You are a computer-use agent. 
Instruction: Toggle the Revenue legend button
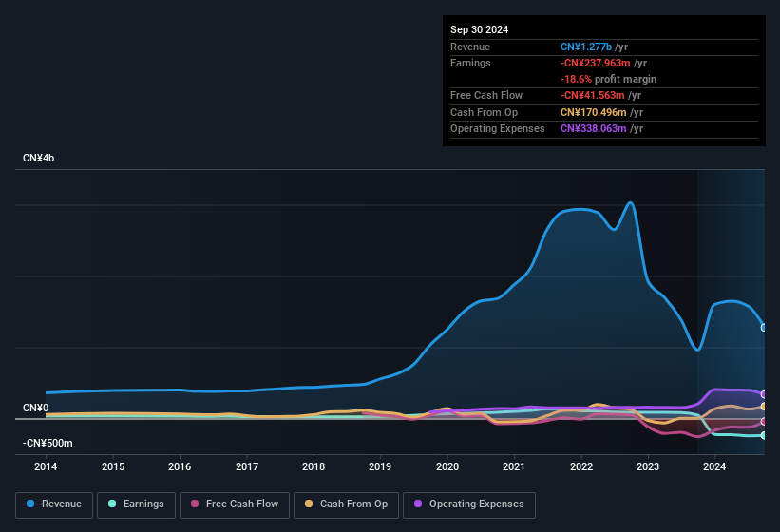click(54, 504)
